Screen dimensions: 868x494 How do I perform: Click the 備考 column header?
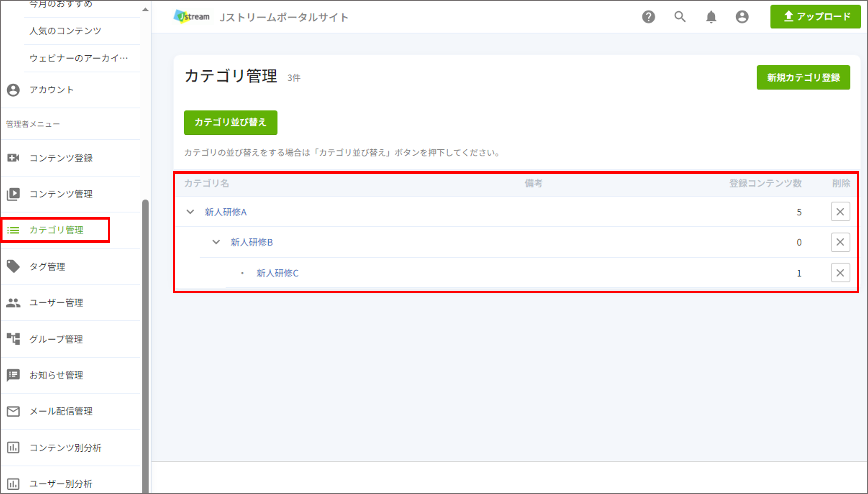pos(533,184)
